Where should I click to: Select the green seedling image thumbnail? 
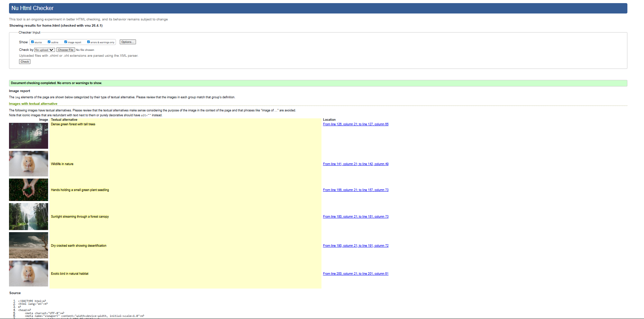[x=28, y=190]
